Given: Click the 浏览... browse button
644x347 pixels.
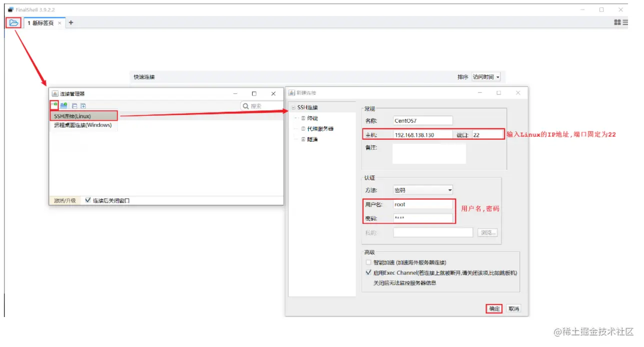Looking at the screenshot, I should pos(488,233).
